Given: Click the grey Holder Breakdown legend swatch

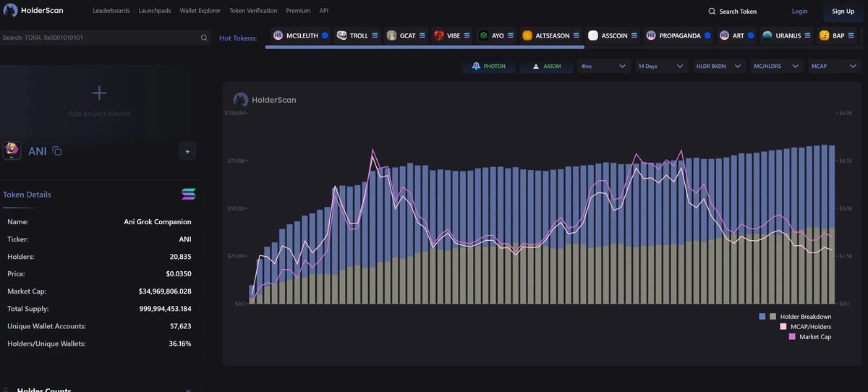Looking at the screenshot, I should [x=773, y=317].
